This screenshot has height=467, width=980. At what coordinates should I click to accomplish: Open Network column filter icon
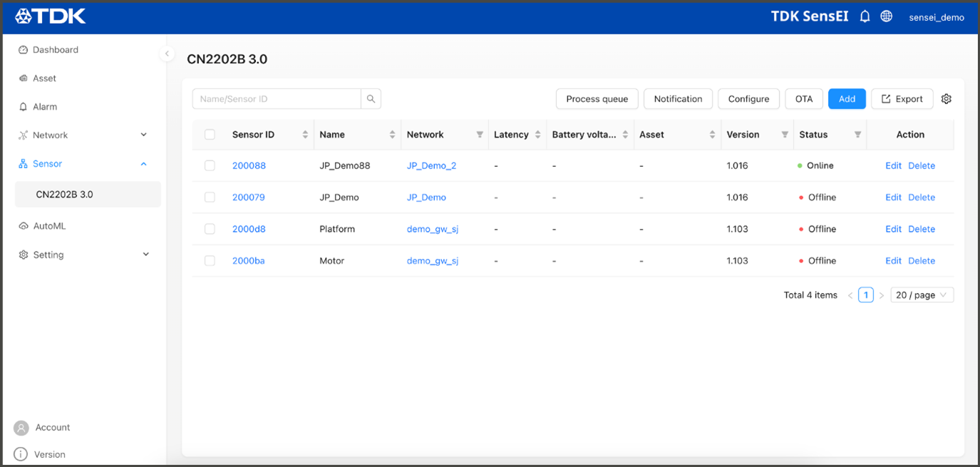tap(480, 135)
